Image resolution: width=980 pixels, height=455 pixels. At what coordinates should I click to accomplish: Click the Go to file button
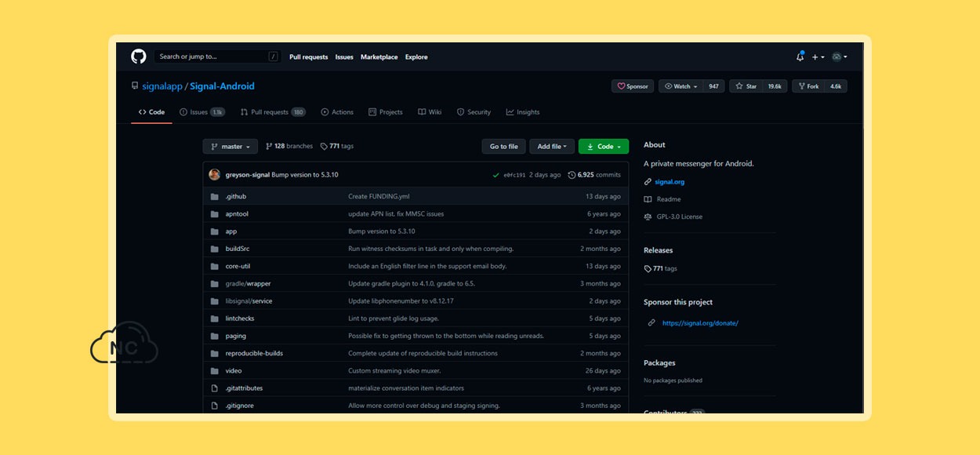(x=504, y=147)
